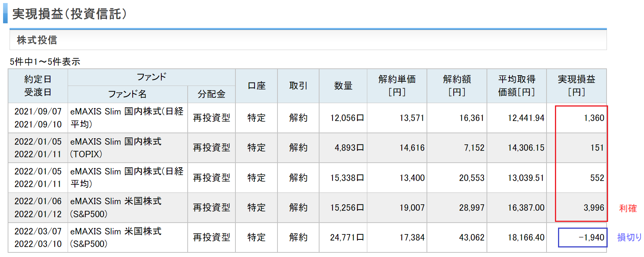Click the date cell 2021/09/07 2021/09/10
This screenshot has height=257, width=644.
coord(38,118)
